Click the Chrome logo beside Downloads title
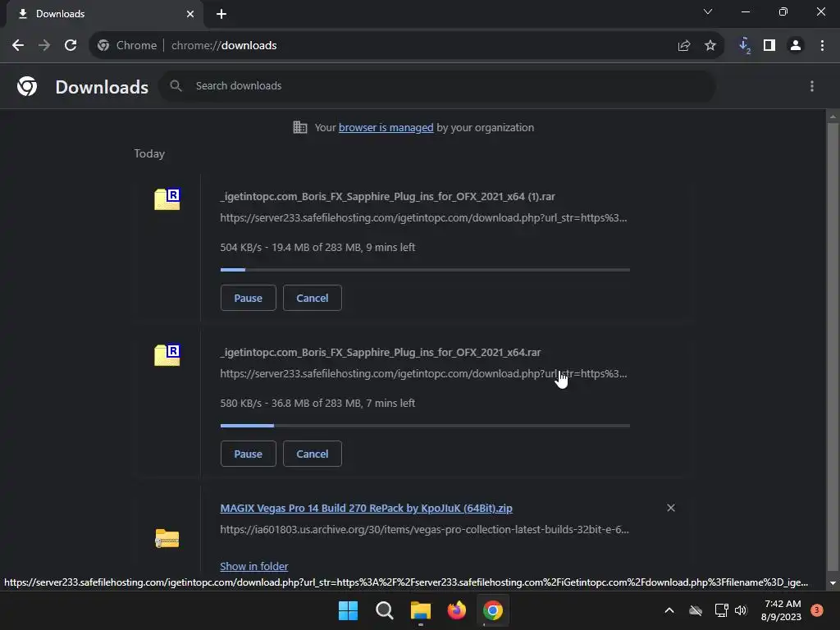Viewport: 840px width, 630px height. [x=27, y=86]
